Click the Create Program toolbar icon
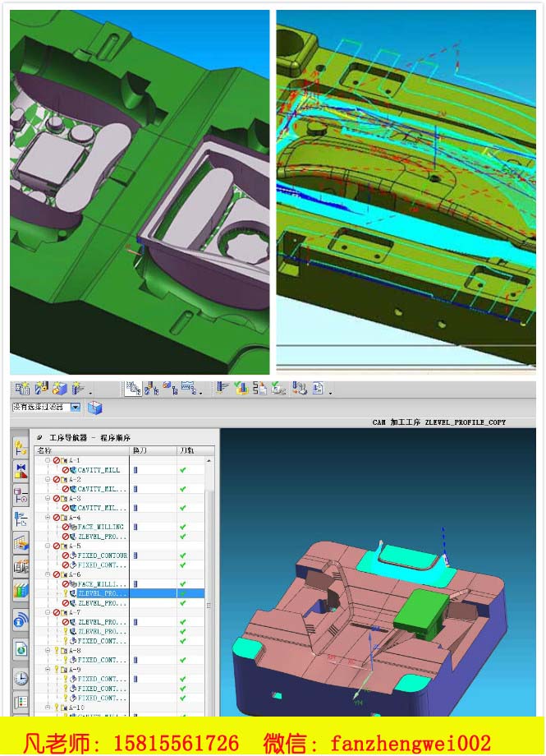The image size is (546, 756). (22, 388)
